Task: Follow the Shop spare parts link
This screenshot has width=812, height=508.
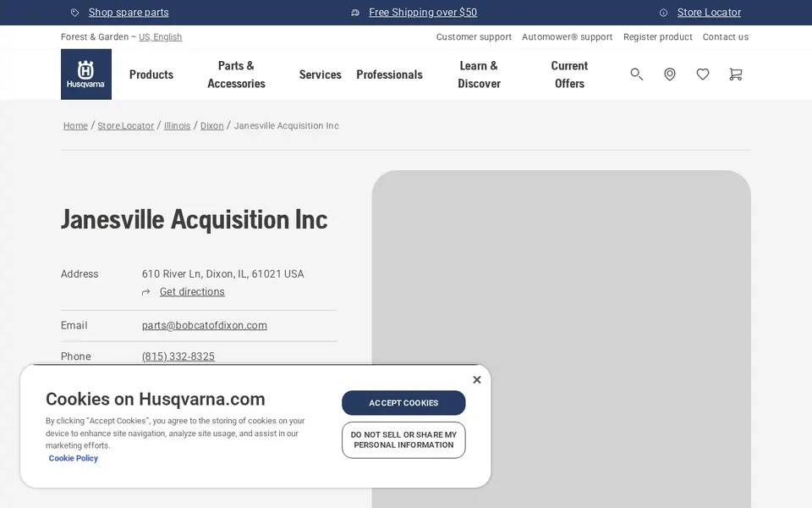Action: [x=129, y=13]
